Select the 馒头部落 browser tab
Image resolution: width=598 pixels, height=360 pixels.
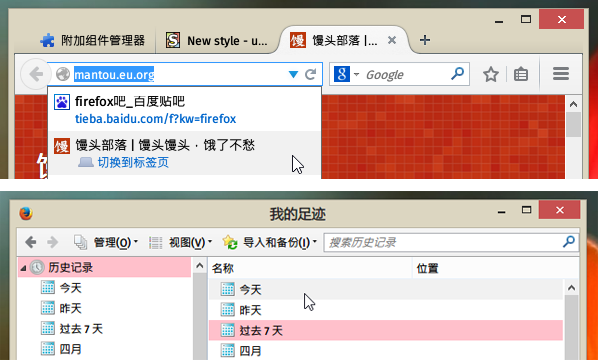tap(344, 40)
